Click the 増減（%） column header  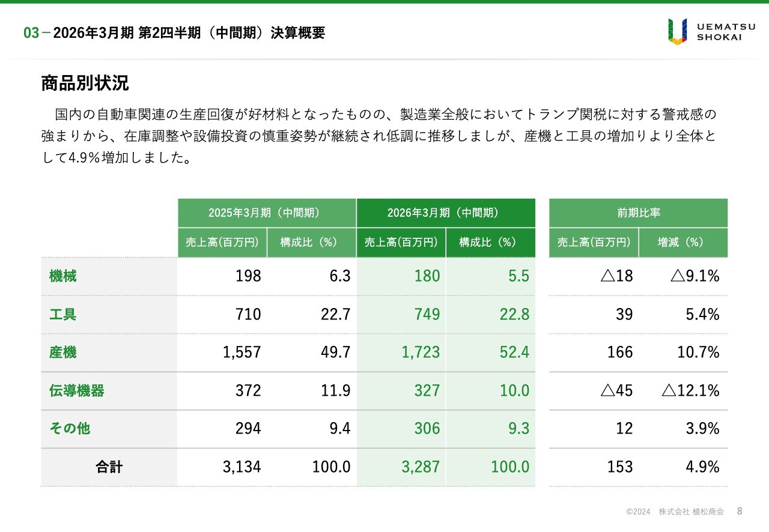coord(683,243)
